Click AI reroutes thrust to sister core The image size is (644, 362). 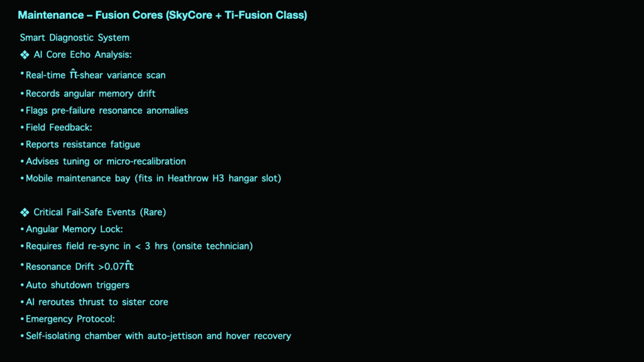coord(97,302)
